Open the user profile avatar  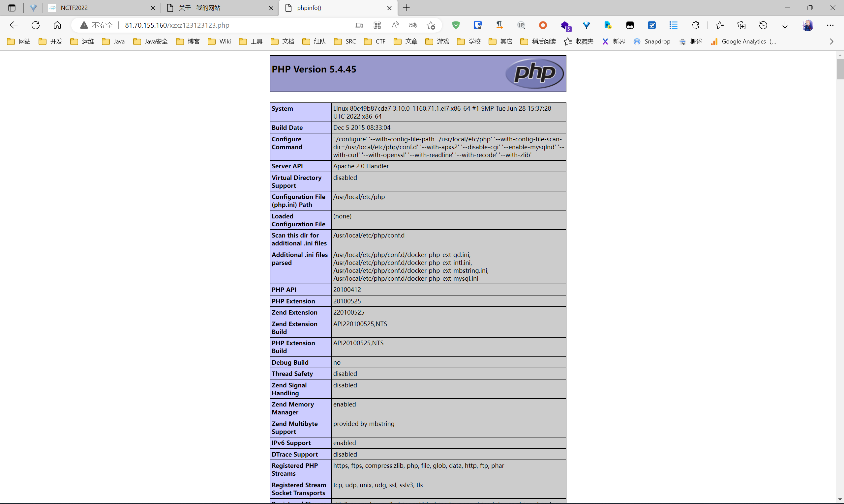[808, 25]
